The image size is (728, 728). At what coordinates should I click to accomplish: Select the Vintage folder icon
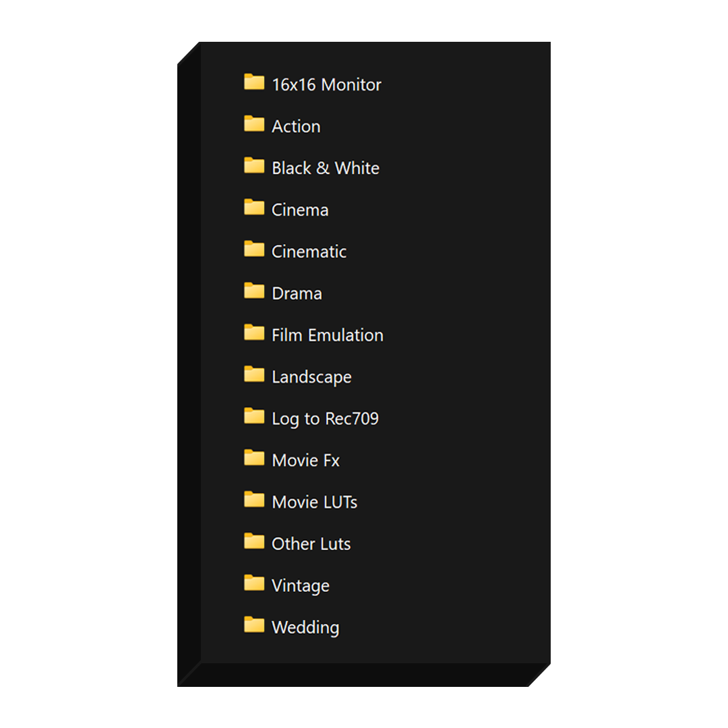point(254,583)
